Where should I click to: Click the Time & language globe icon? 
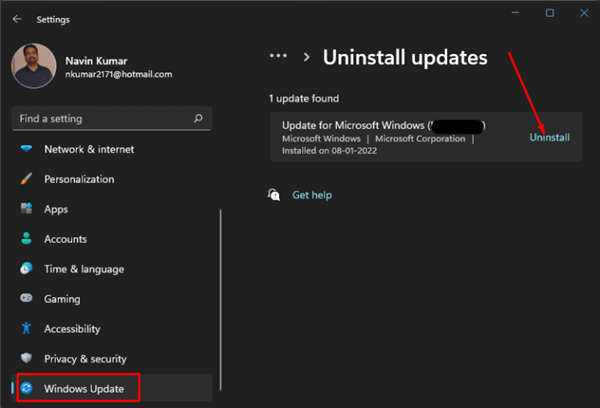coord(26,268)
